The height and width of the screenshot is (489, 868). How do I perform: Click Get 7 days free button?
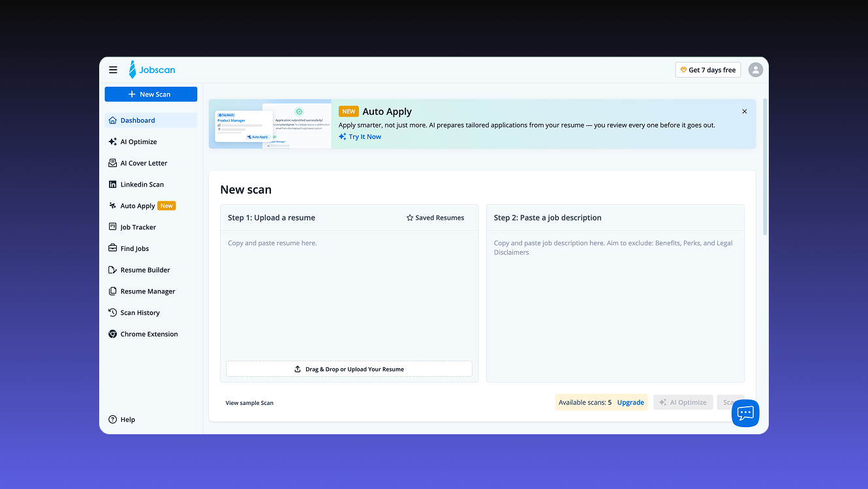(x=708, y=70)
